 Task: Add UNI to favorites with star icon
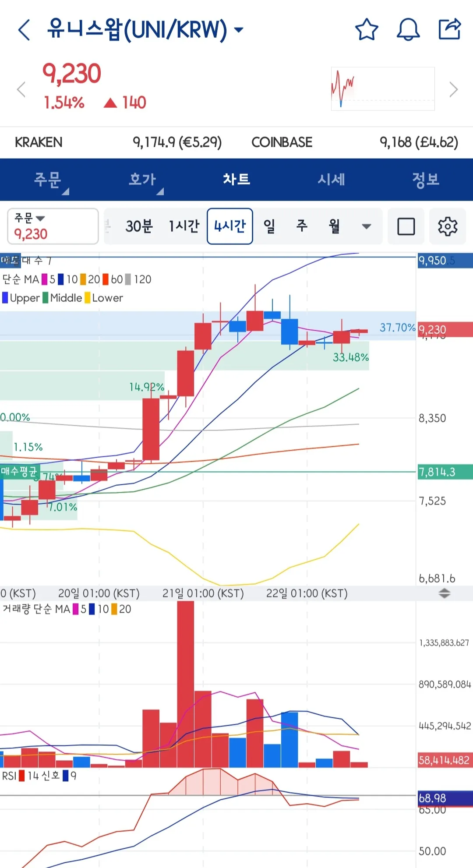click(x=366, y=30)
